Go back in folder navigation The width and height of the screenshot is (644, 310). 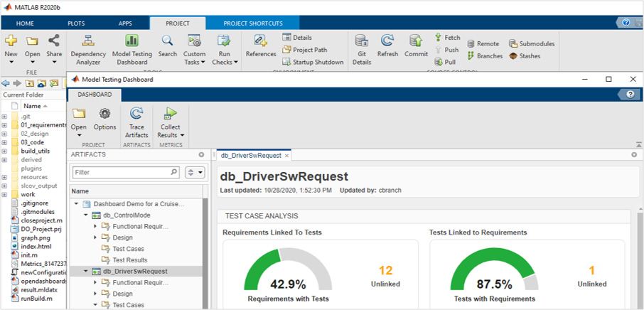point(6,83)
